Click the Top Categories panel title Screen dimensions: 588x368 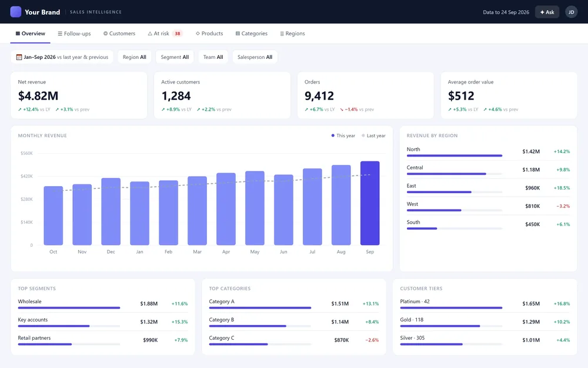tap(229, 289)
